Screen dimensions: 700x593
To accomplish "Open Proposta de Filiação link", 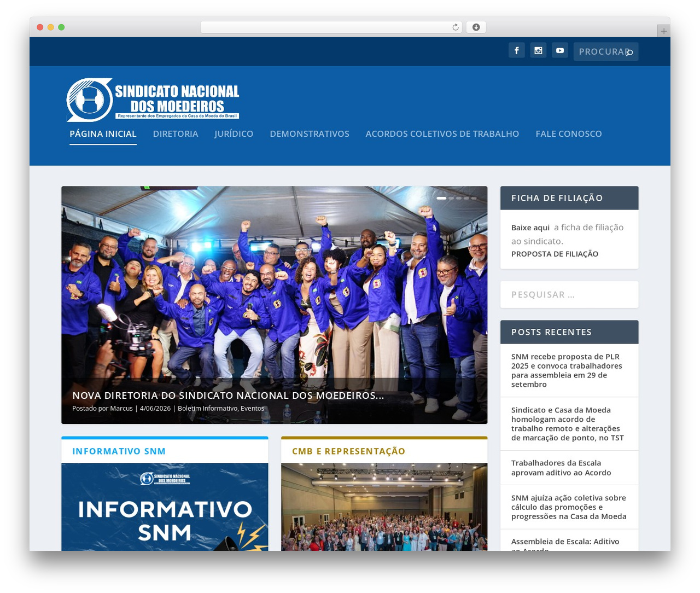I will pyautogui.click(x=555, y=254).
